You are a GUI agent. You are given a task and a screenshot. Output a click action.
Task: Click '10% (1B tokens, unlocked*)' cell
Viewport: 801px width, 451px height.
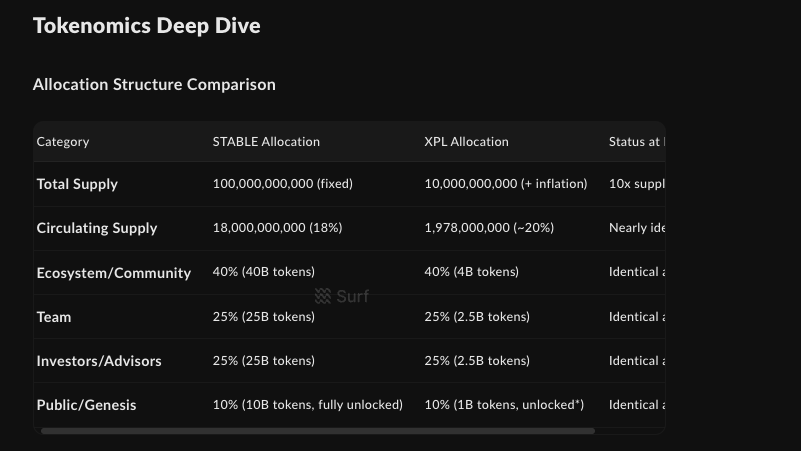pyautogui.click(x=504, y=405)
